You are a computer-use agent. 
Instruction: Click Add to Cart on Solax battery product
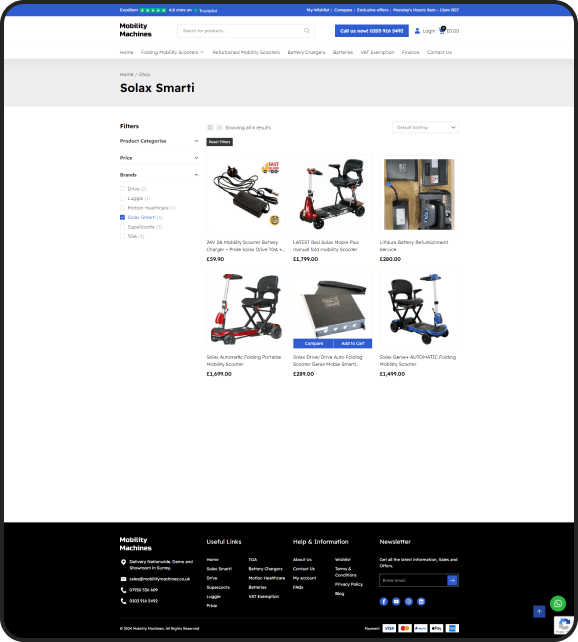point(352,343)
